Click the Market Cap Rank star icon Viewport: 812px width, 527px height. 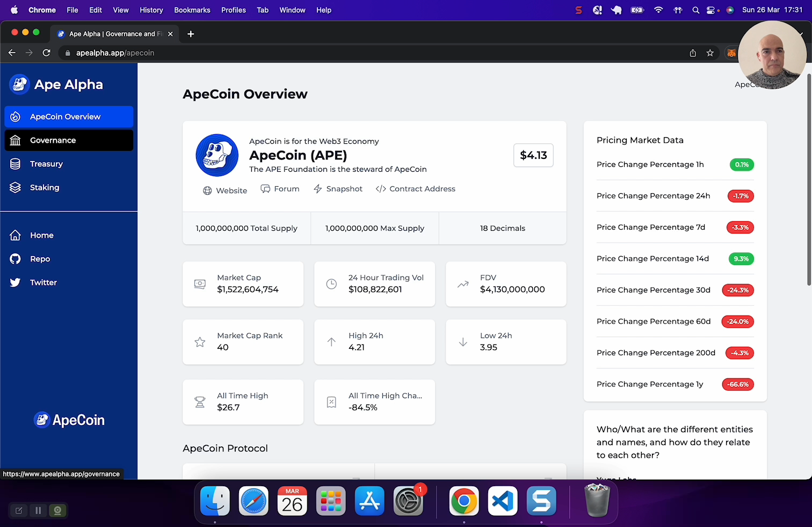[x=200, y=342]
